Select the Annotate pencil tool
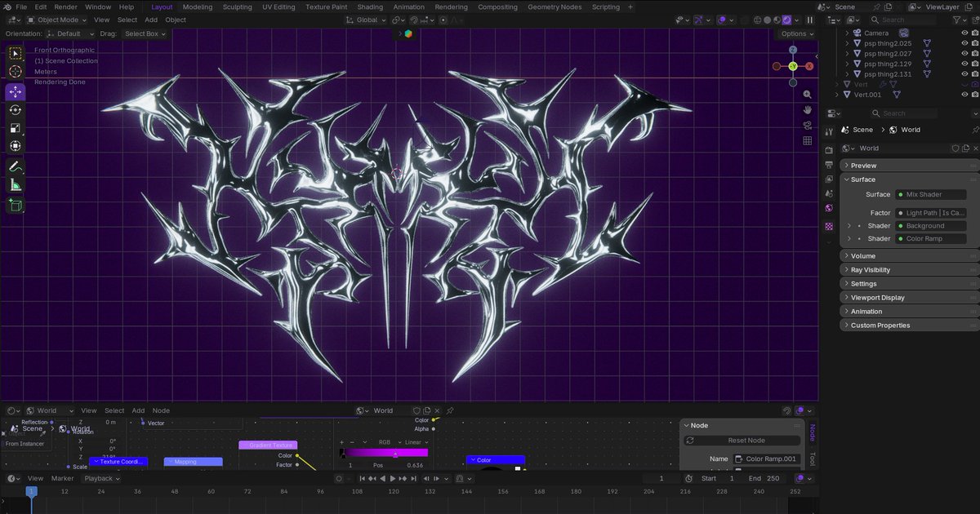Screen dimensions: 980x514 [16, 166]
